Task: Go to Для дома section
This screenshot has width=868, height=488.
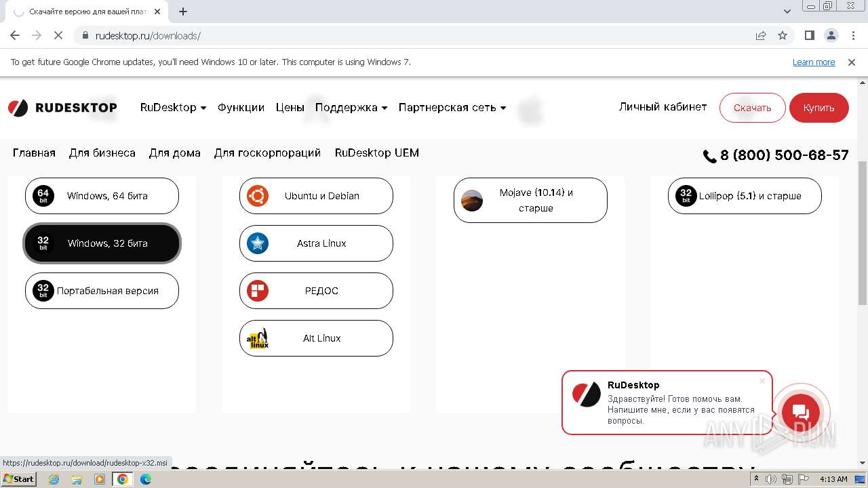Action: [x=174, y=152]
